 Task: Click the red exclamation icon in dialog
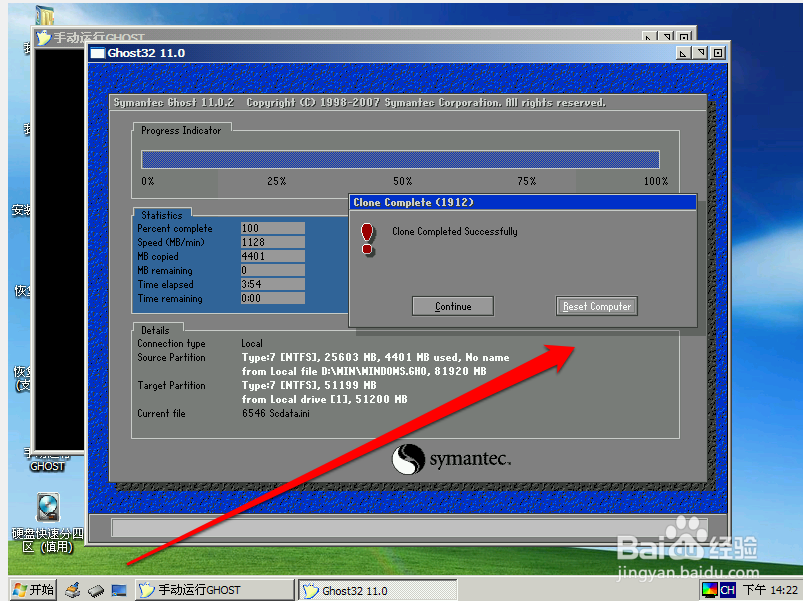(367, 239)
